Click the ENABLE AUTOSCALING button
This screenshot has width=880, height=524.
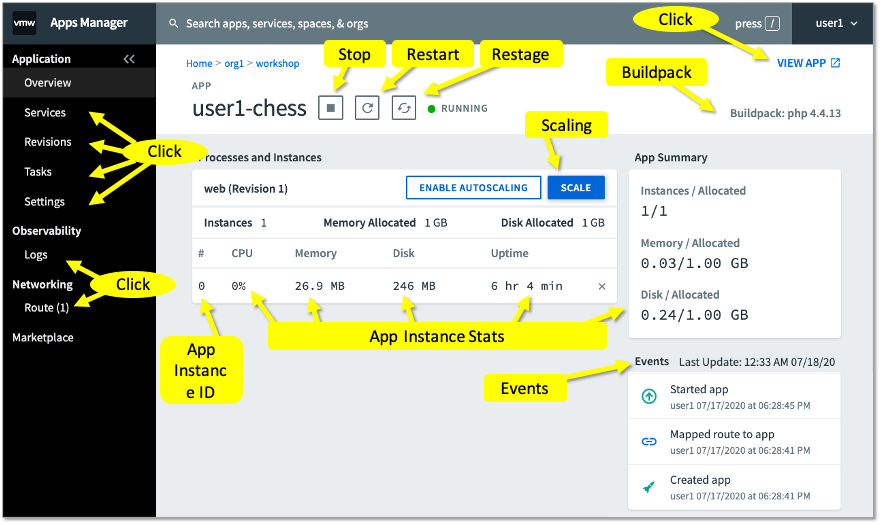(473, 187)
